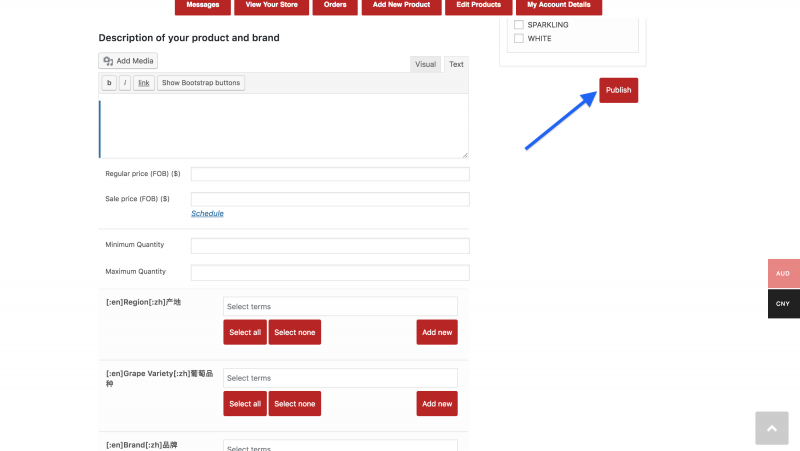Open Edit Products in navigation
This screenshot has width=800, height=451.
[x=479, y=6]
